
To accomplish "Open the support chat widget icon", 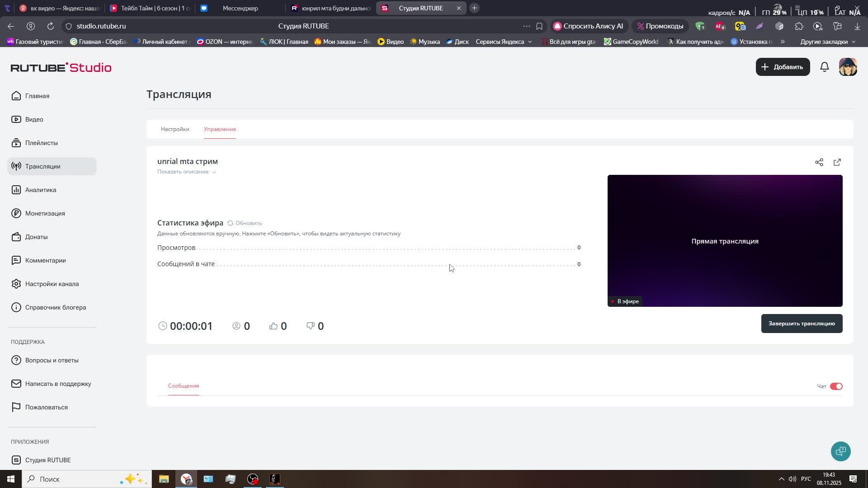I will [840, 451].
